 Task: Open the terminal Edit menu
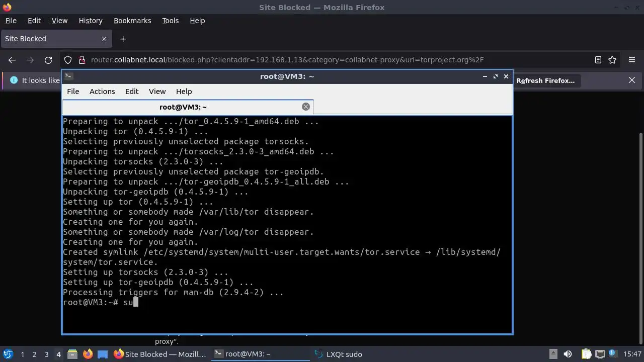pyautogui.click(x=132, y=92)
